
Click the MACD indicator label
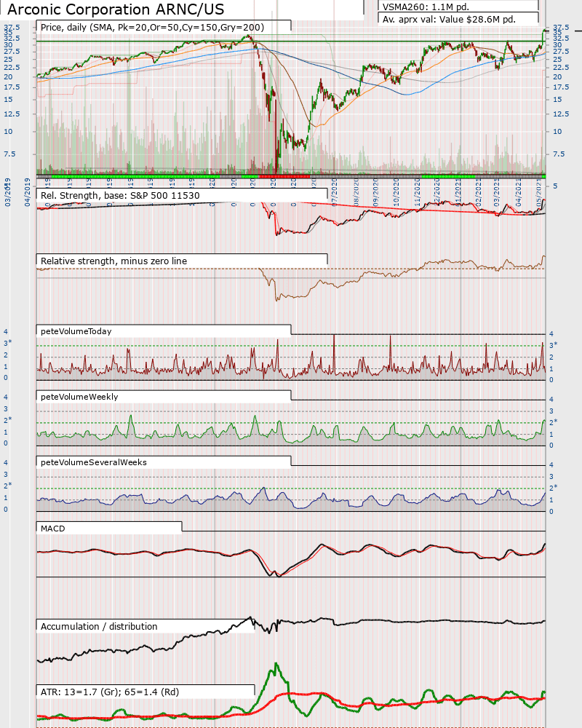pyautogui.click(x=53, y=528)
